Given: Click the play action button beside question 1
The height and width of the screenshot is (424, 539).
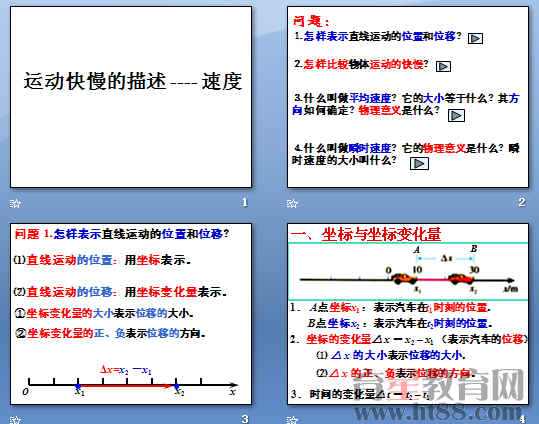Looking at the screenshot, I should point(475,39).
